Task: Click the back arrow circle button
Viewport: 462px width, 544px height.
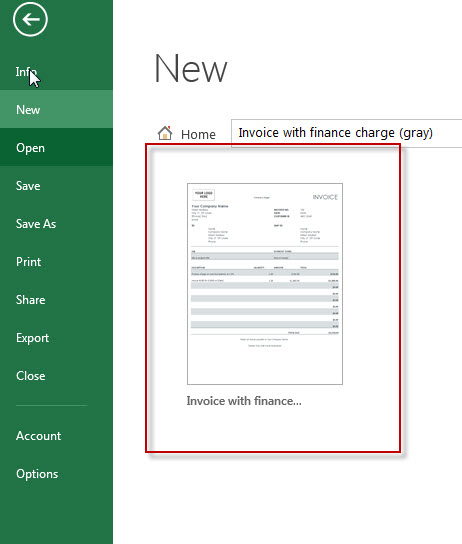Action: point(30,19)
